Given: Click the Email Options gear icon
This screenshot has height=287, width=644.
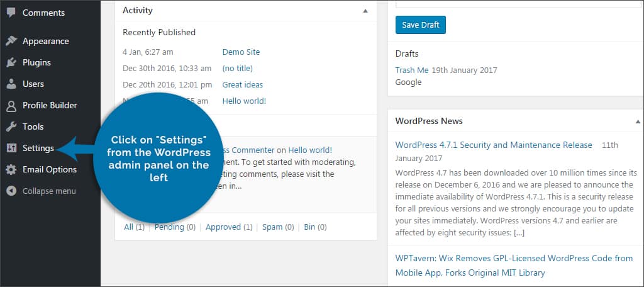Looking at the screenshot, I should pos(11,169).
